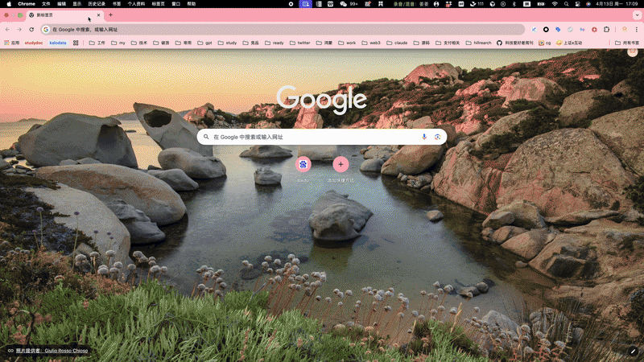Click the Google logo in the address bar
The width and height of the screenshot is (644, 362).
(x=46, y=30)
